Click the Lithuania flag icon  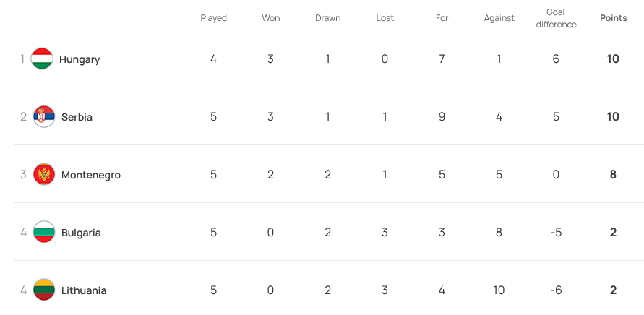(44, 290)
